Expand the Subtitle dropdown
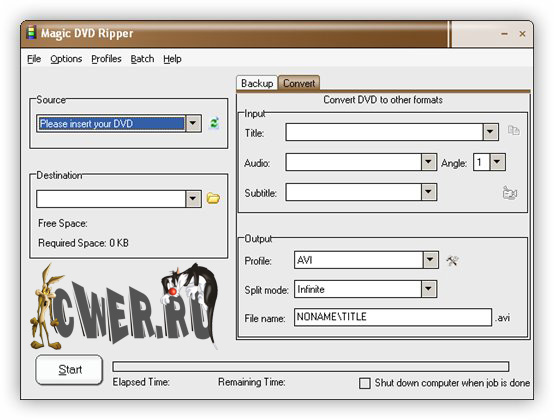554x420 pixels. point(428,192)
